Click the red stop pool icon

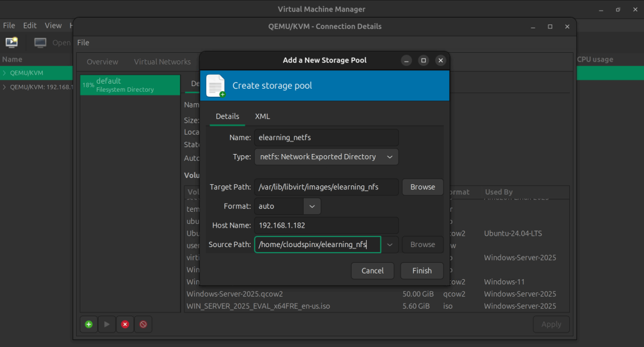click(x=125, y=324)
